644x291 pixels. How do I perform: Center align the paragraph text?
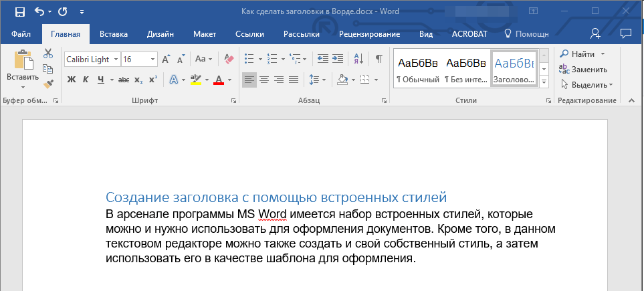click(x=264, y=80)
